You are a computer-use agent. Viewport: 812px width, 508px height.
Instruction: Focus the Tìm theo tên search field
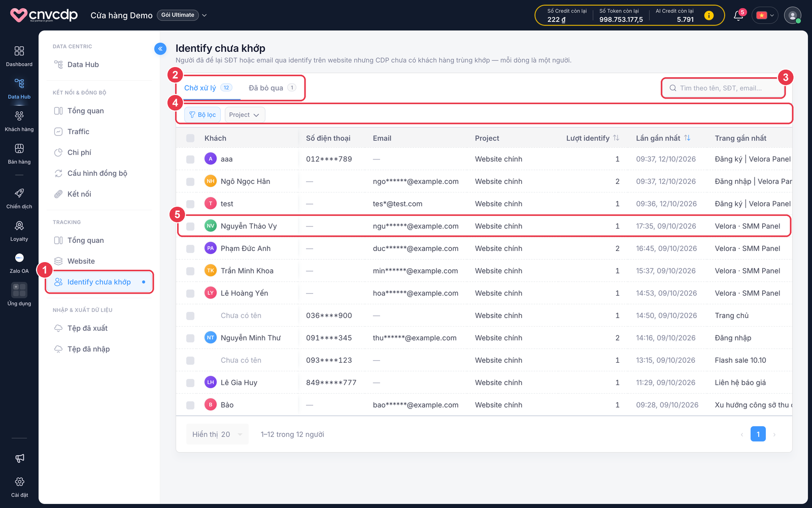point(723,88)
